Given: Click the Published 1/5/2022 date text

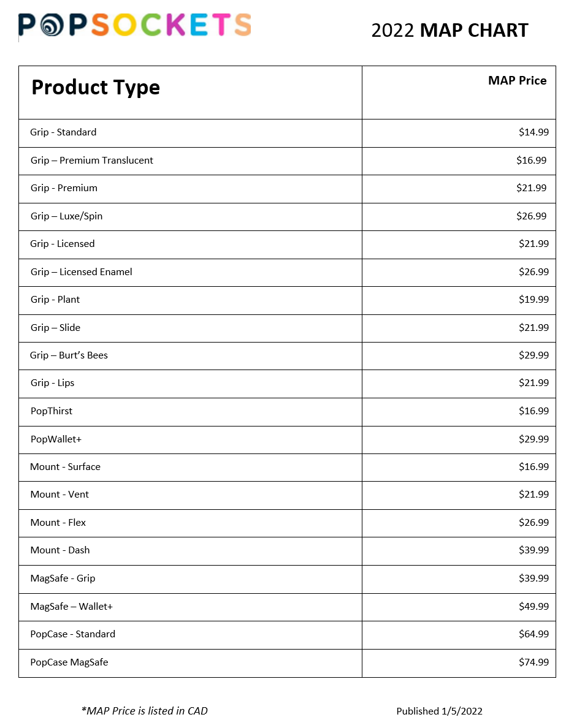Looking at the screenshot, I should 439,711.
